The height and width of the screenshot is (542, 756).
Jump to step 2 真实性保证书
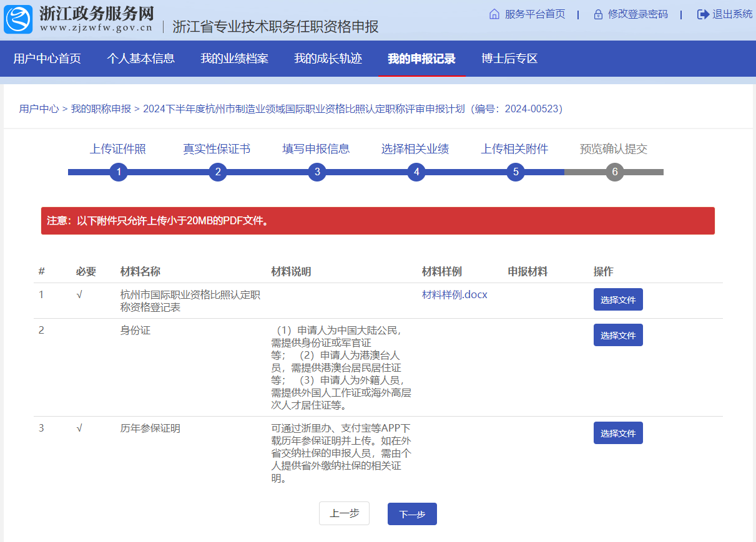[217, 172]
